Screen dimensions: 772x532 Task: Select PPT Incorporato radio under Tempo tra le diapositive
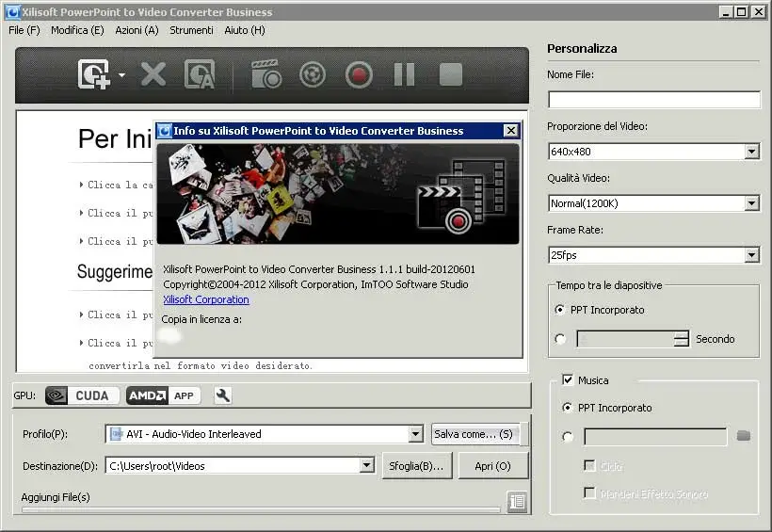(560, 310)
